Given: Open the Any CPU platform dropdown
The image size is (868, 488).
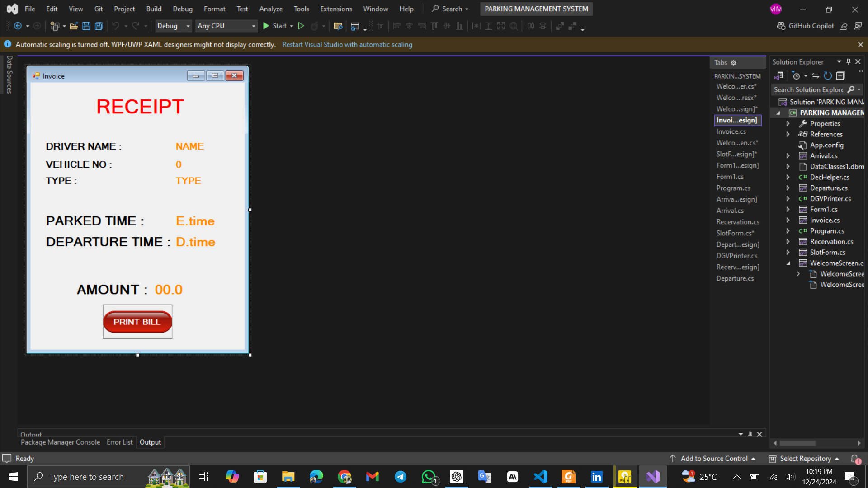Looking at the screenshot, I should click(x=226, y=26).
